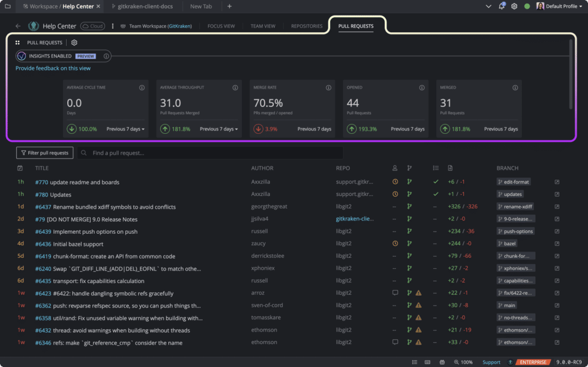The image size is (588, 367).
Task: Switch to the New Tab tab
Action: pos(201,6)
